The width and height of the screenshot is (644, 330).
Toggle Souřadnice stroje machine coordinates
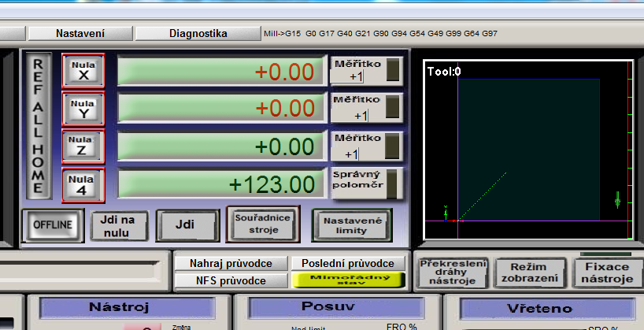pos(263,224)
